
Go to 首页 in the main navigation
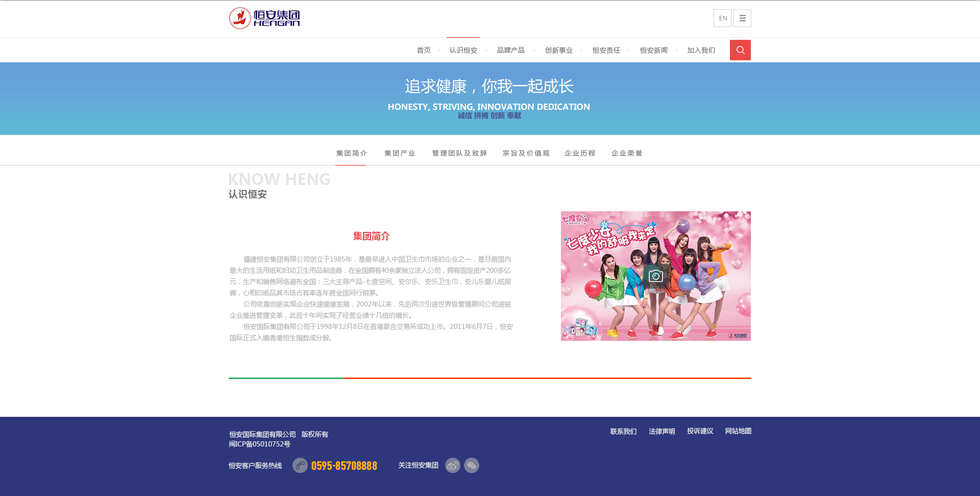pyautogui.click(x=424, y=50)
